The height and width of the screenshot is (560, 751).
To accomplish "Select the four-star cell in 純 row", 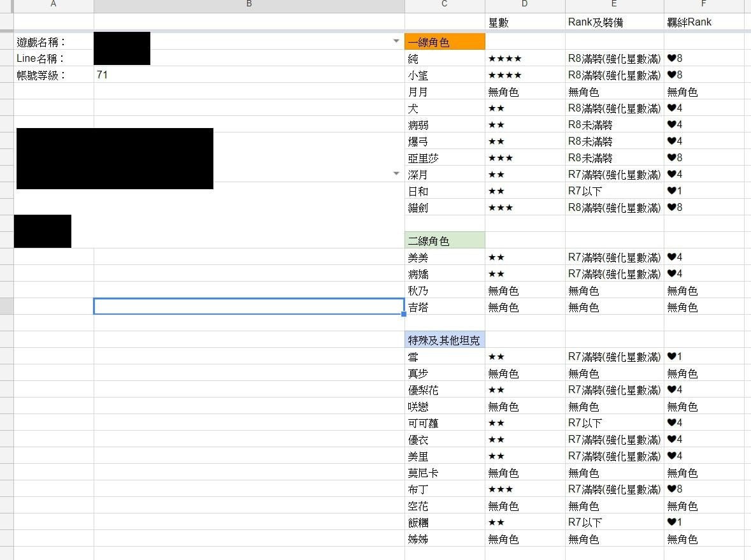I will [x=525, y=59].
